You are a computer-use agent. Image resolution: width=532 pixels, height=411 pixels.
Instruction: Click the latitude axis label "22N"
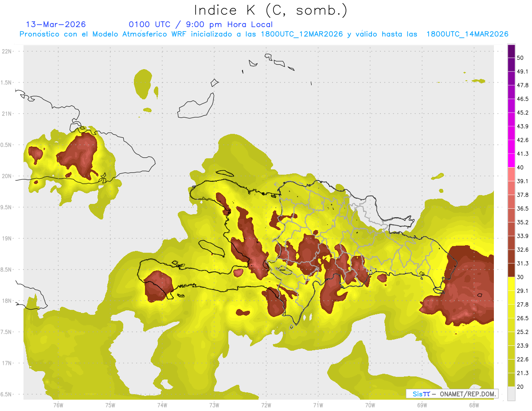click(x=8, y=51)
